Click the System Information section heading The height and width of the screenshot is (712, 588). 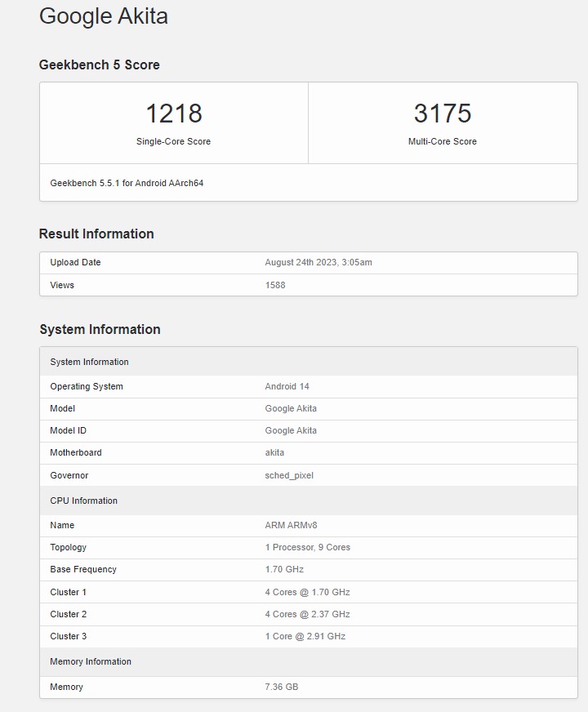point(100,330)
